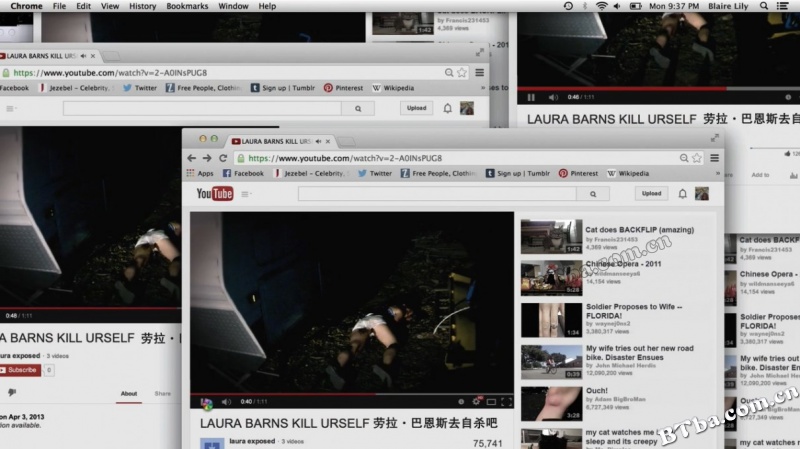Open Chrome menu in back left window
Screen dimensions: 800x449
tap(480, 72)
